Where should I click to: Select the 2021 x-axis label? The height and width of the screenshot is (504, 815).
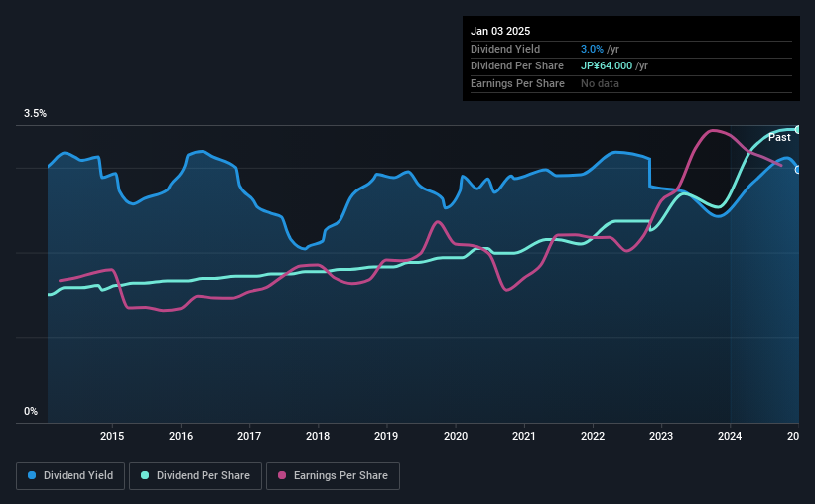point(524,436)
